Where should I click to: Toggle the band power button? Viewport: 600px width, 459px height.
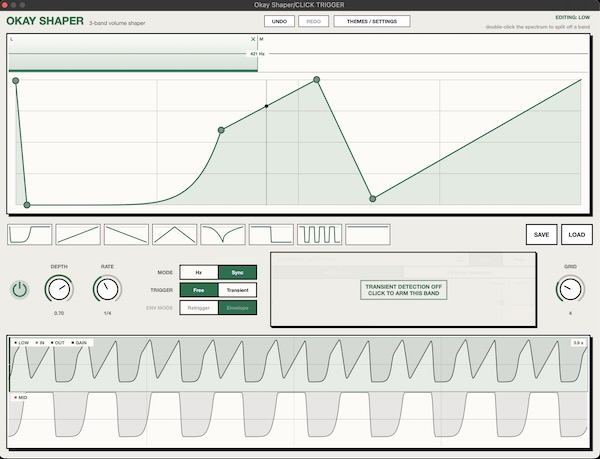[x=20, y=290]
